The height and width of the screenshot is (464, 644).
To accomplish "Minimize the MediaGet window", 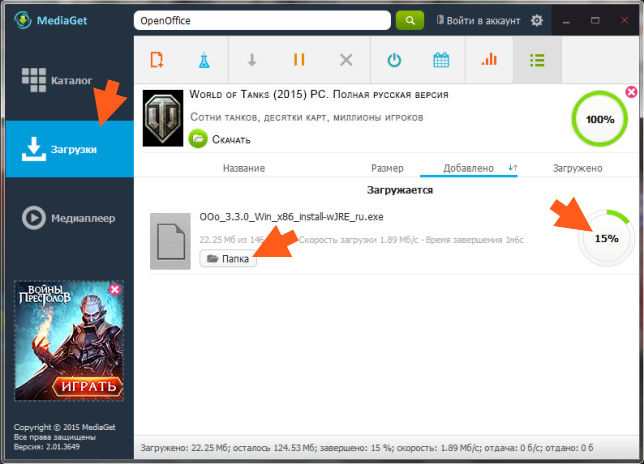I will (x=566, y=21).
